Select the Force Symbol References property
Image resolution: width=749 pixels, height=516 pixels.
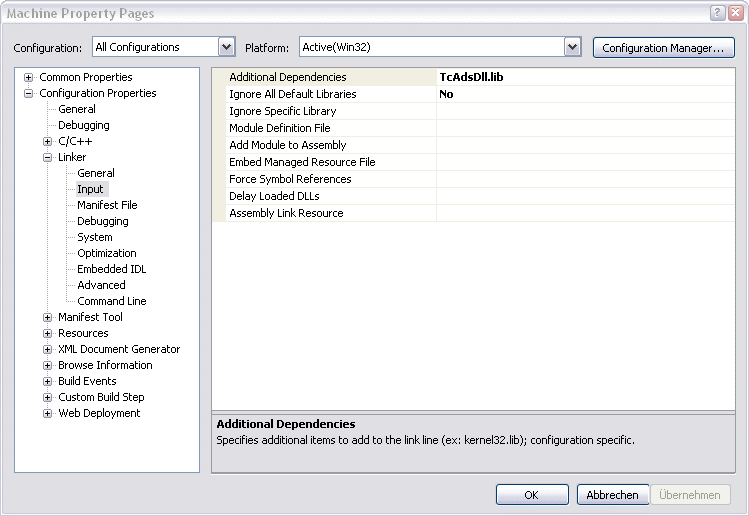(290, 179)
